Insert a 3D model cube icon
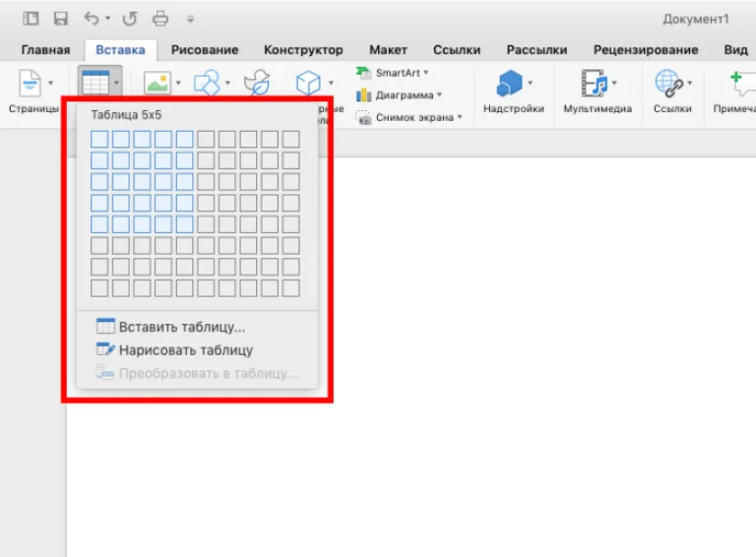This screenshot has width=756, height=557. tap(308, 83)
